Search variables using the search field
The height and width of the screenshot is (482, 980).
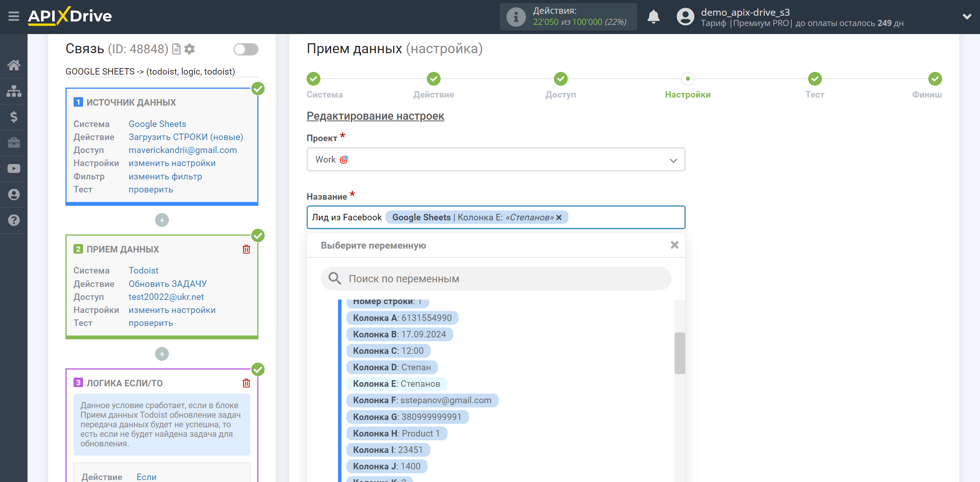pyautogui.click(x=496, y=278)
